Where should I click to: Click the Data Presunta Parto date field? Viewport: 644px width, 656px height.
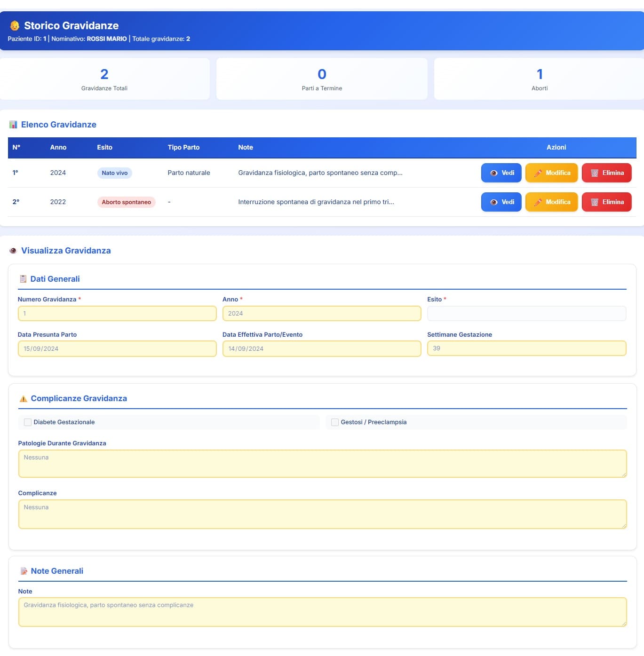pos(117,349)
